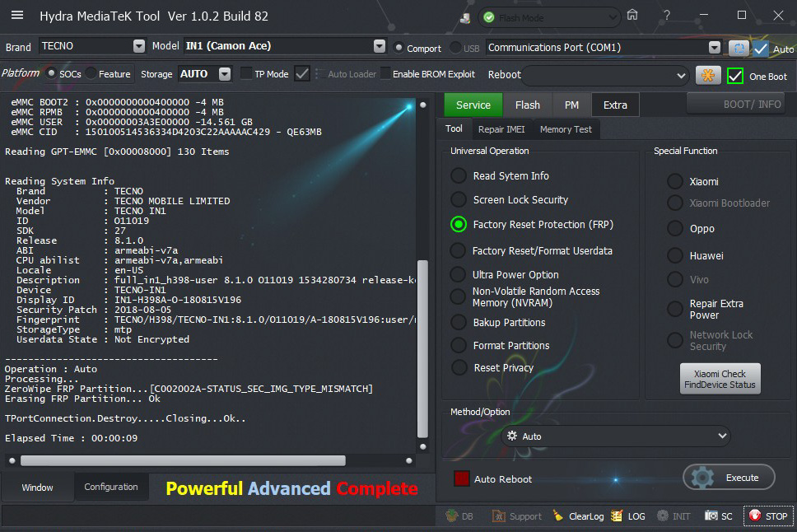The height and width of the screenshot is (532, 797).
Task: Select the SOCs platform radio
Action: click(51, 73)
